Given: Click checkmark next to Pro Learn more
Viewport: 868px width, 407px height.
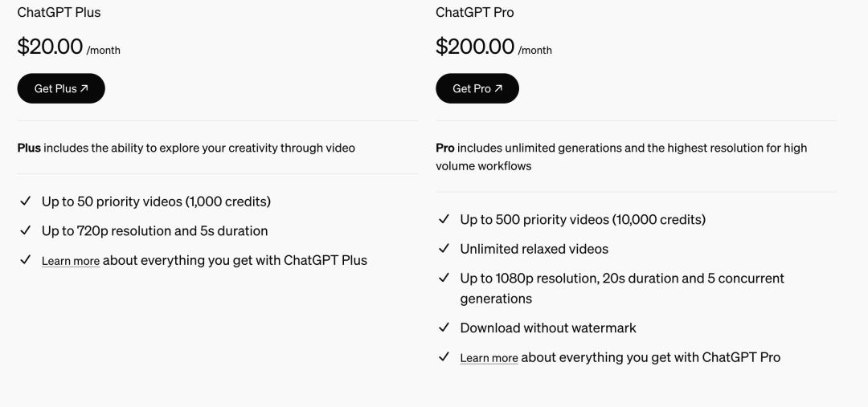Looking at the screenshot, I should tap(444, 357).
